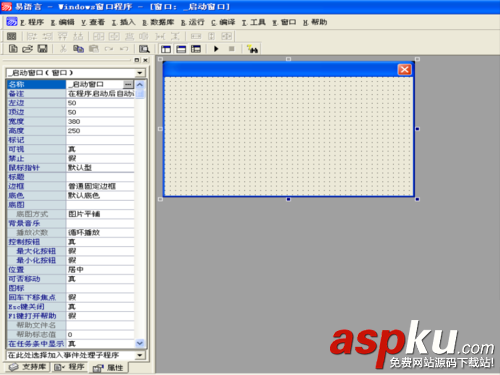Click the Copy toolbar icon
Viewport: 500px width, 375px height.
pos(78,49)
